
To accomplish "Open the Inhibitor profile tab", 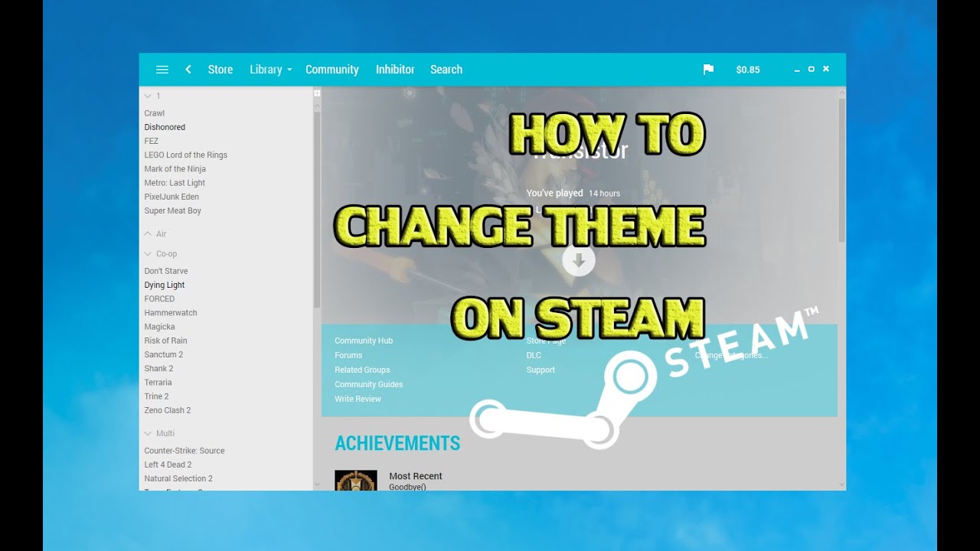I will tap(395, 70).
